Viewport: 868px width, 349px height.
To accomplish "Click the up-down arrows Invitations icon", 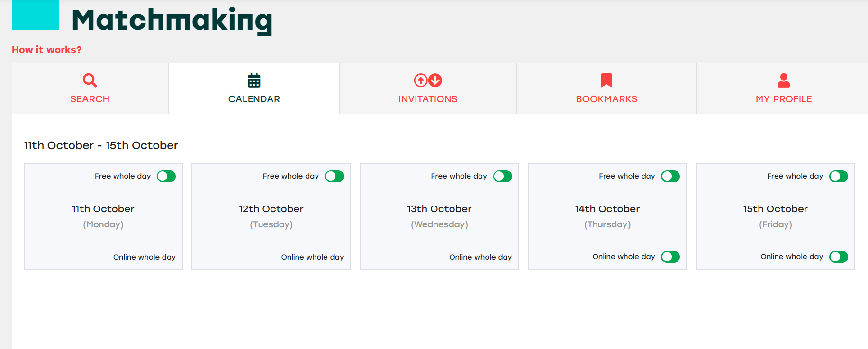I will (x=428, y=81).
